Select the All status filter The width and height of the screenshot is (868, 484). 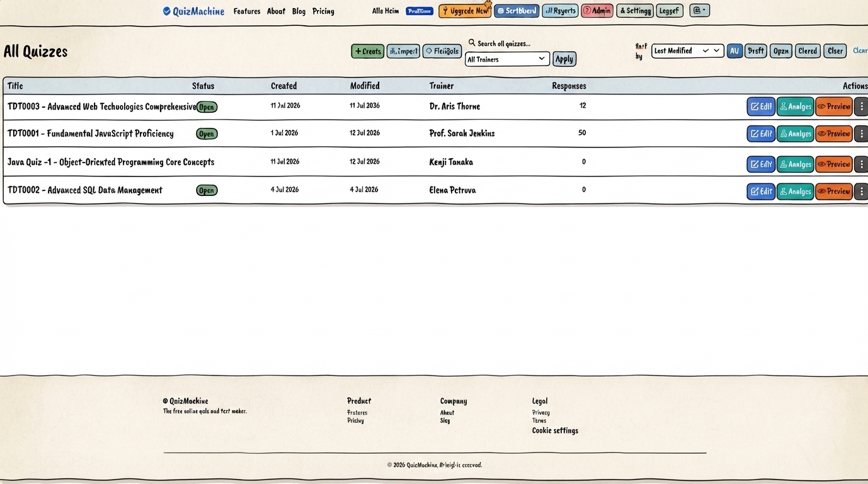click(734, 51)
